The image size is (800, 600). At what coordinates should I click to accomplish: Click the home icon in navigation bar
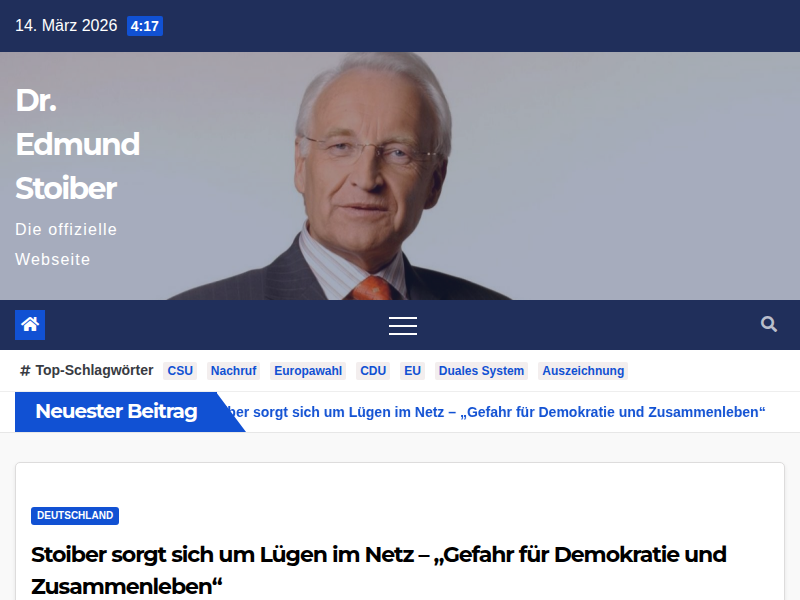pos(29,324)
